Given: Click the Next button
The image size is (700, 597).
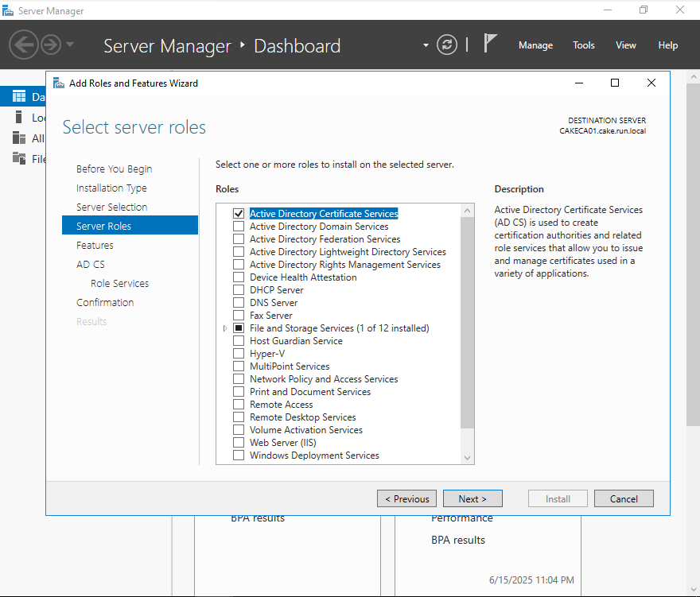Looking at the screenshot, I should tap(472, 498).
